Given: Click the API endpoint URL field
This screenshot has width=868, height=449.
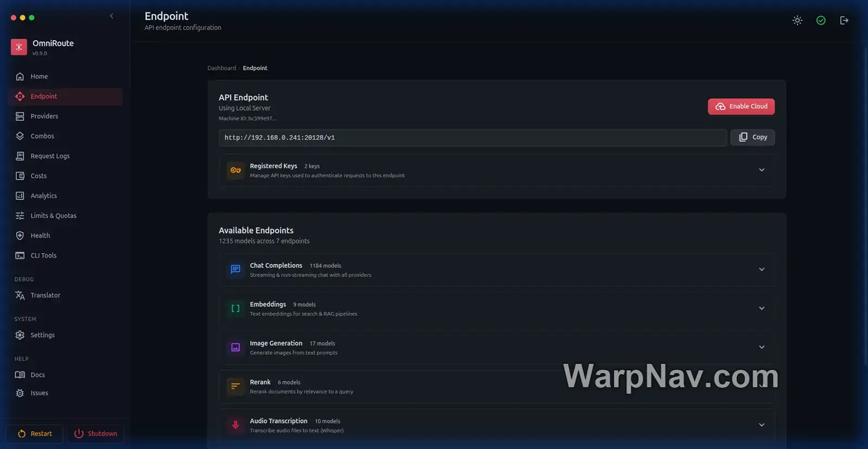Looking at the screenshot, I should 473,138.
